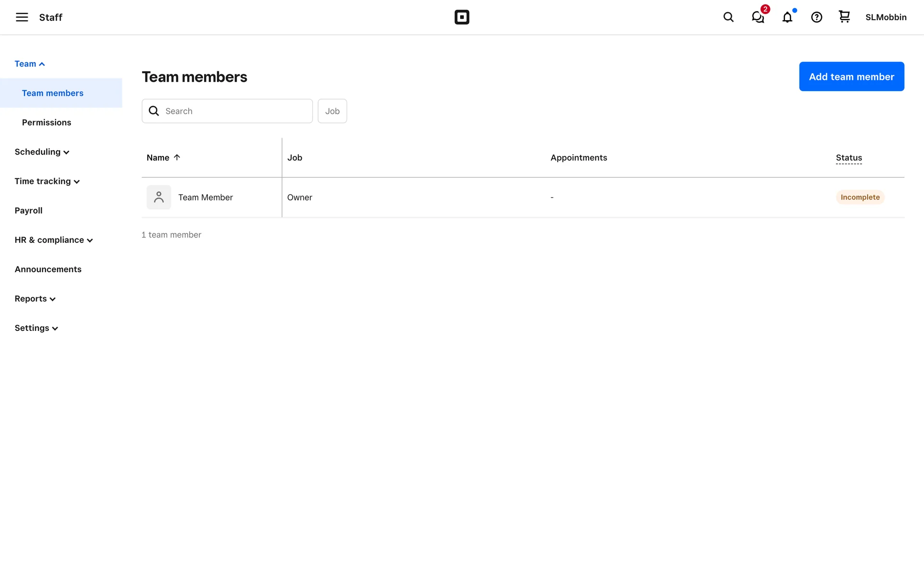Viewport: 924px width, 578px height.
Task: Expand the Time tracking section
Action: (x=47, y=182)
